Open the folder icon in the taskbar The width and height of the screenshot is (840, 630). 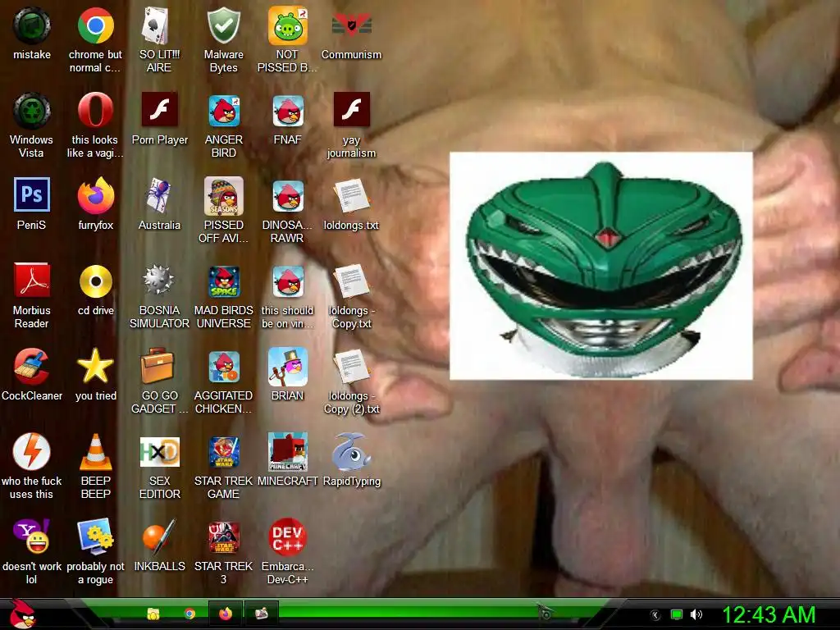[153, 614]
